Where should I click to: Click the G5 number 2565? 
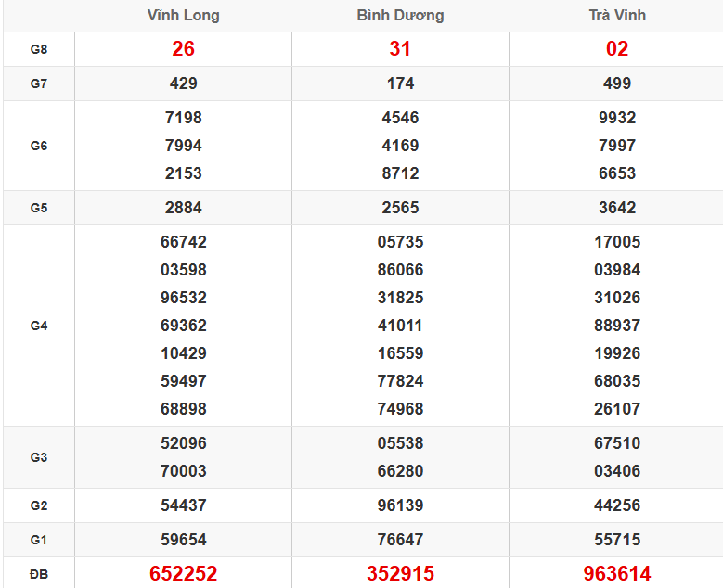pyautogui.click(x=400, y=208)
